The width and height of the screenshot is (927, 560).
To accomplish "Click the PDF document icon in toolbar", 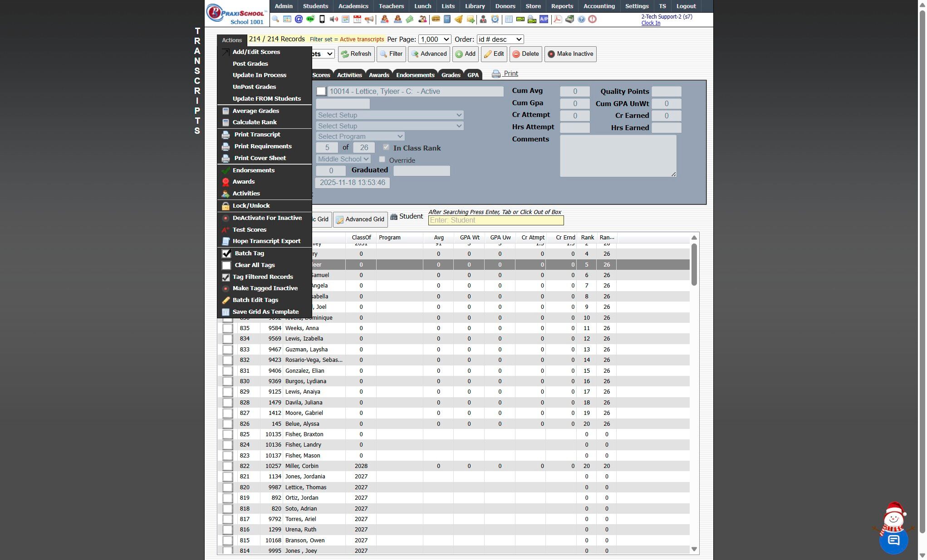I will [558, 19].
